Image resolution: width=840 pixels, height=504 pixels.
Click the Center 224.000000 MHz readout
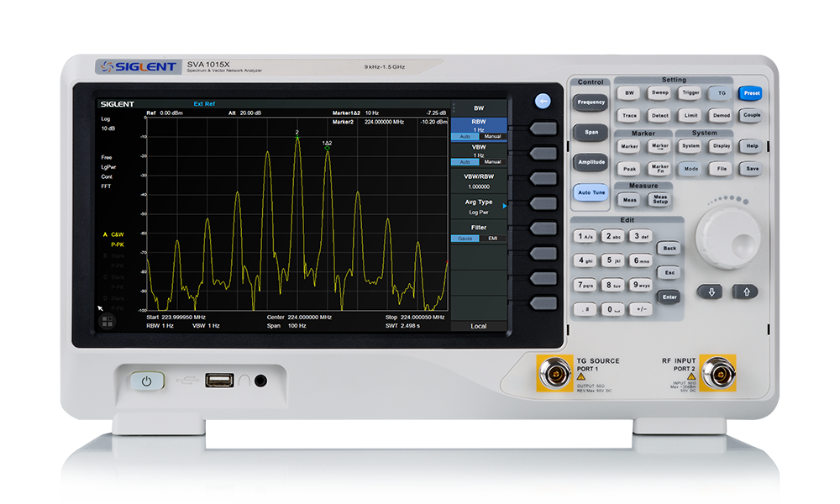pos(299,317)
